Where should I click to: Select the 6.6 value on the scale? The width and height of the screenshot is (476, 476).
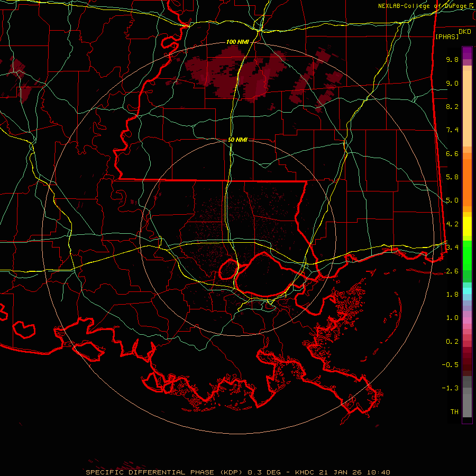click(x=452, y=153)
